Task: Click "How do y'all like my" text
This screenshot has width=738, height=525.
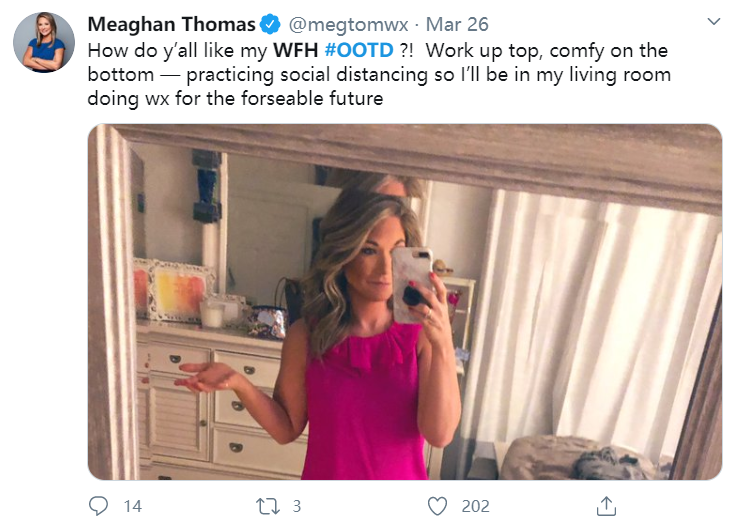Action: 167,50
